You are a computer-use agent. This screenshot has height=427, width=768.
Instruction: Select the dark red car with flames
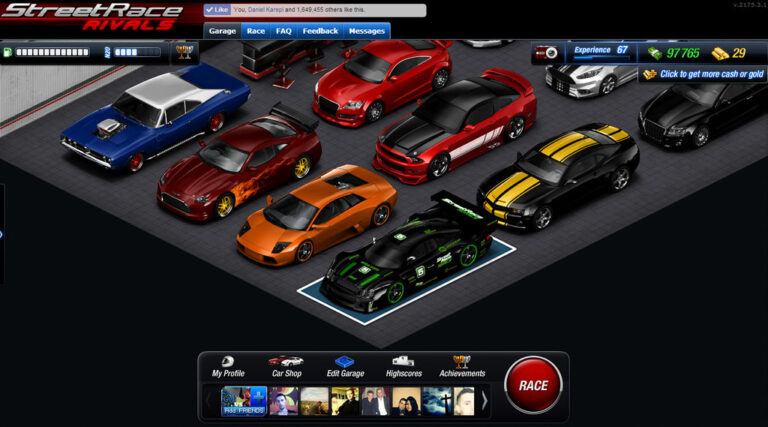pos(239,162)
